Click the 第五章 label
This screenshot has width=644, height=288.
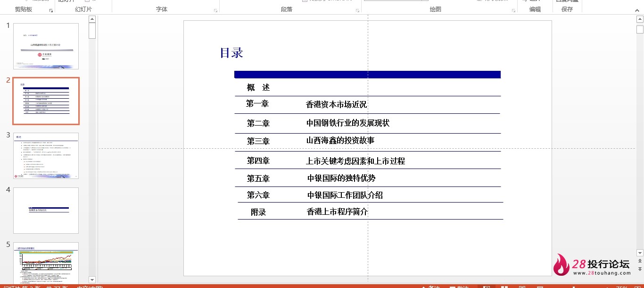coord(258,178)
